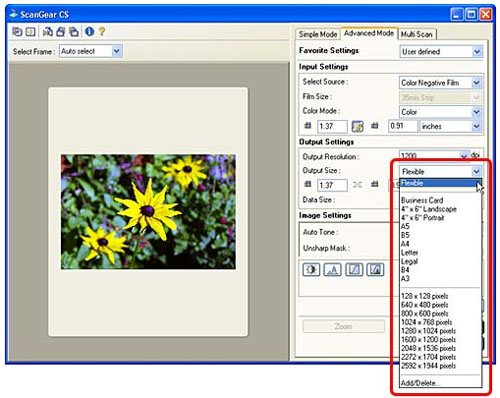Open the blue information icon
500x398 pixels.
pos(89,32)
